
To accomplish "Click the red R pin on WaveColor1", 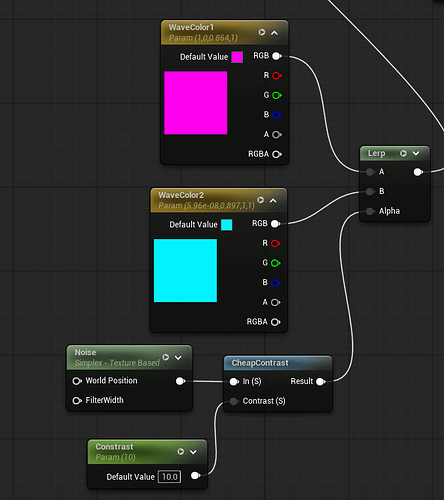I will coord(277,76).
